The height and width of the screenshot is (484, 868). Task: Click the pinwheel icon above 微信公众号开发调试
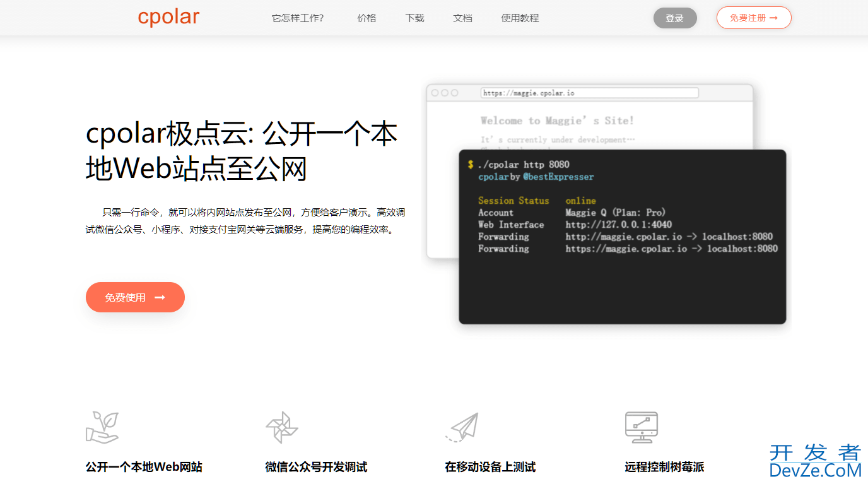point(281,427)
